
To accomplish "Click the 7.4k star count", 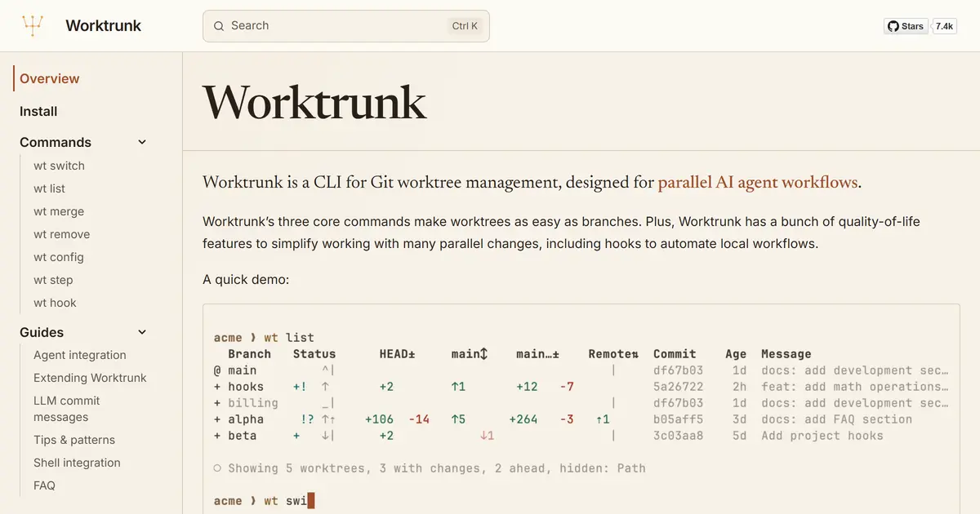I will 944,26.
